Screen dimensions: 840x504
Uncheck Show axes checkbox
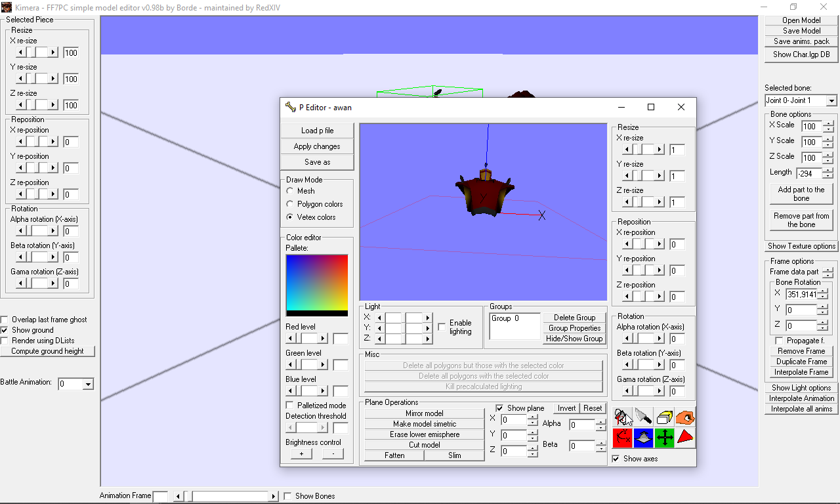tap(616, 459)
